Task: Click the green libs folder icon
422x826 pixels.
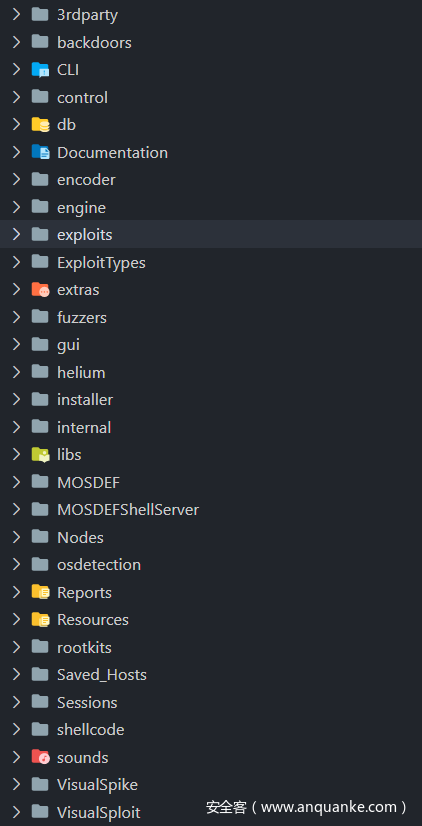Action: (40, 455)
